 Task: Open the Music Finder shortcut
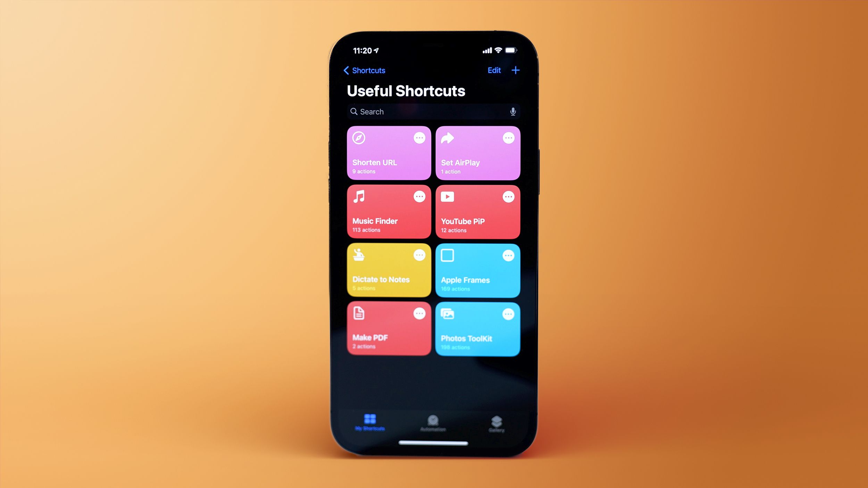[389, 211]
